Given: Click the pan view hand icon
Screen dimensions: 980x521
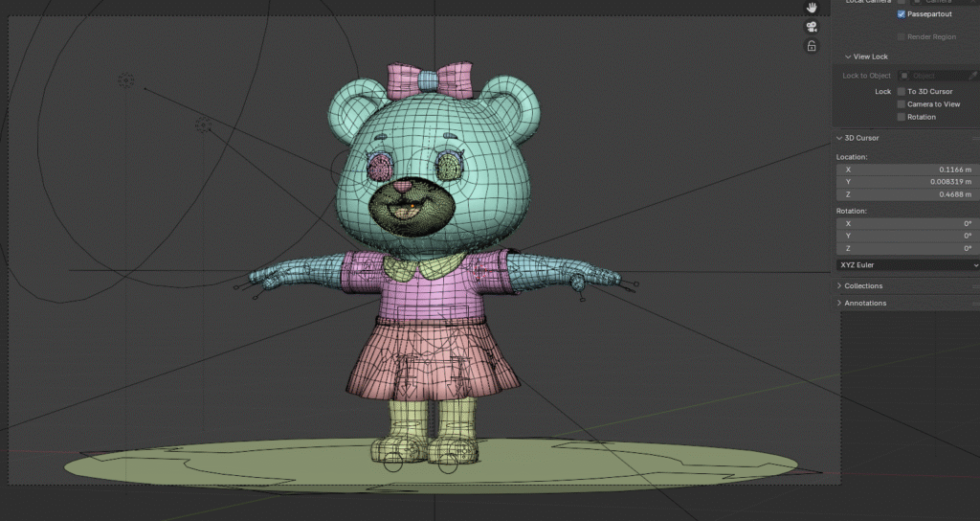Looking at the screenshot, I should coord(812,8).
